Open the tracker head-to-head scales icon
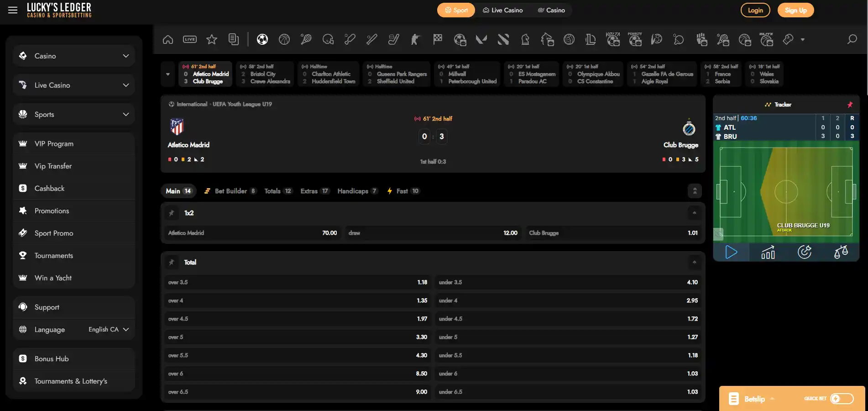The height and width of the screenshot is (411, 868). [841, 252]
